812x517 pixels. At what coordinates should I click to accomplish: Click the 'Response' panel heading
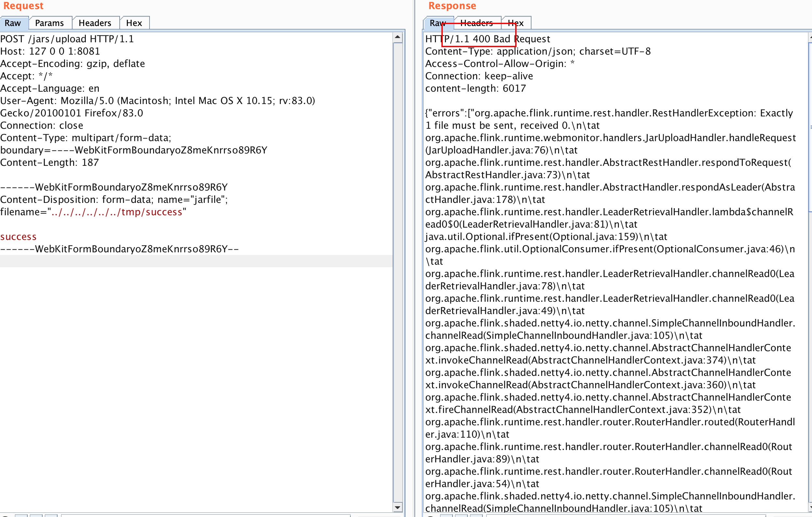click(x=452, y=6)
